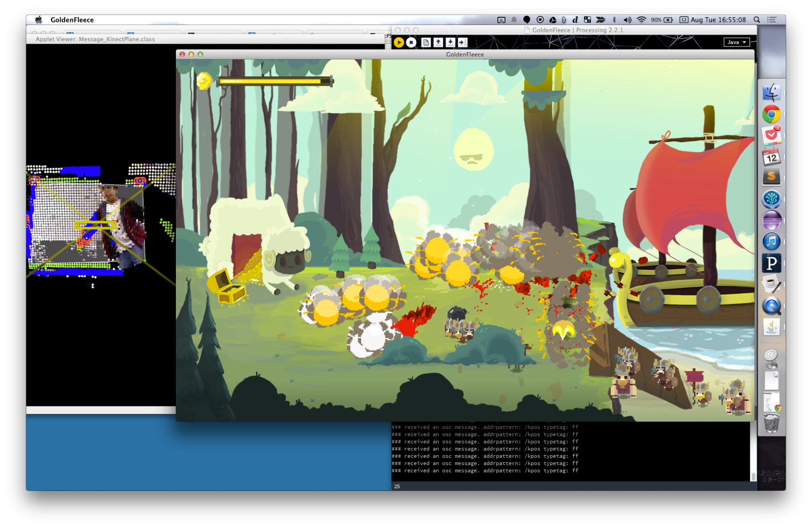Open the Wi-Fi status menu
The image size is (812, 528).
click(641, 20)
